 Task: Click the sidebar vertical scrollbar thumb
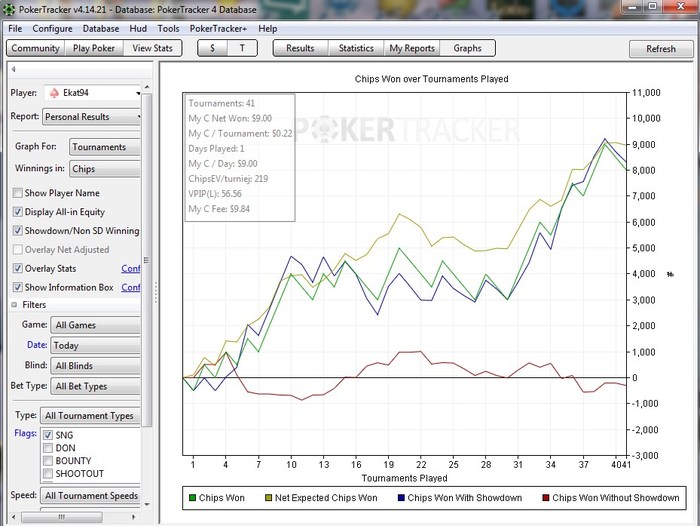click(x=147, y=260)
